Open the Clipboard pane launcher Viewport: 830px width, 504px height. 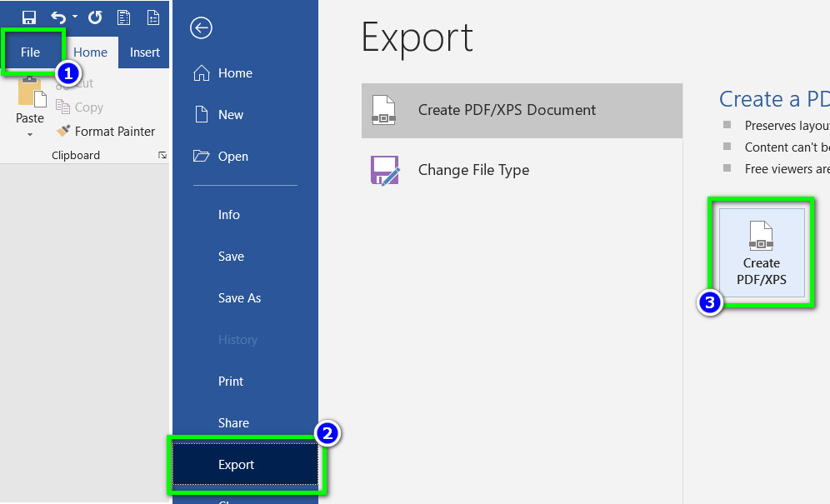pos(162,155)
